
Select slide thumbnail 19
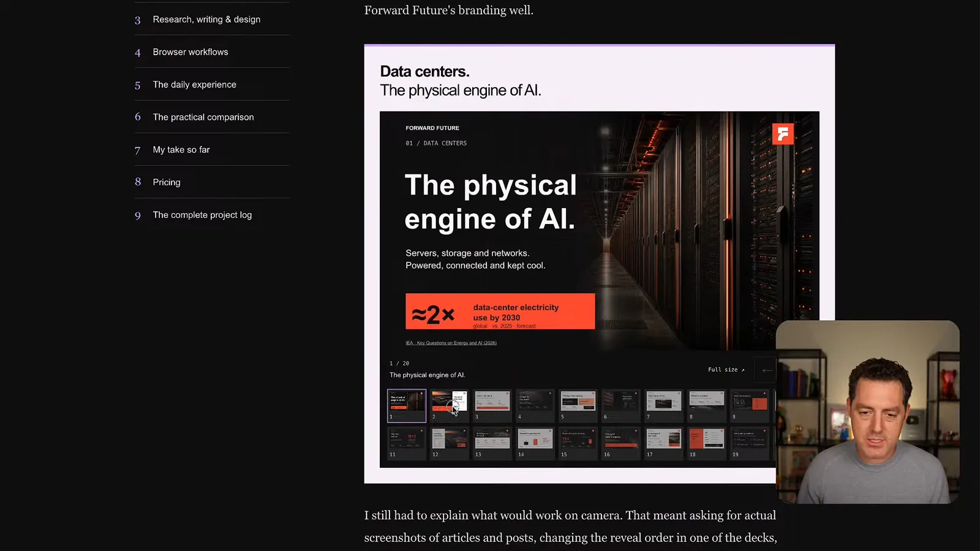[750, 443]
